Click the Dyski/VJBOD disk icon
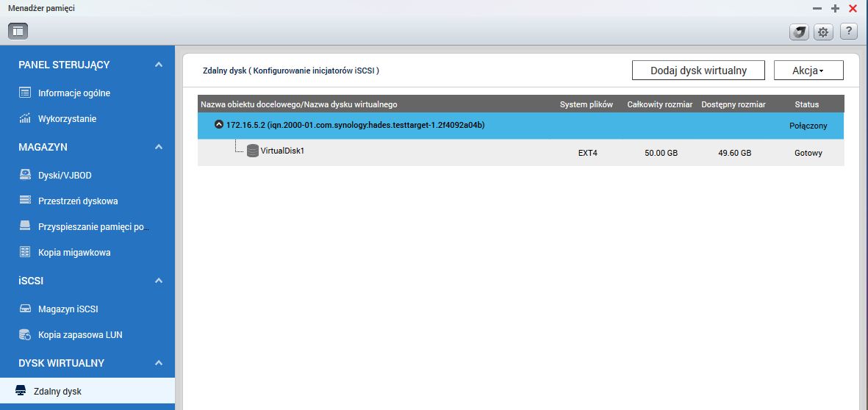Screen dimensions: 868x410 (25, 175)
